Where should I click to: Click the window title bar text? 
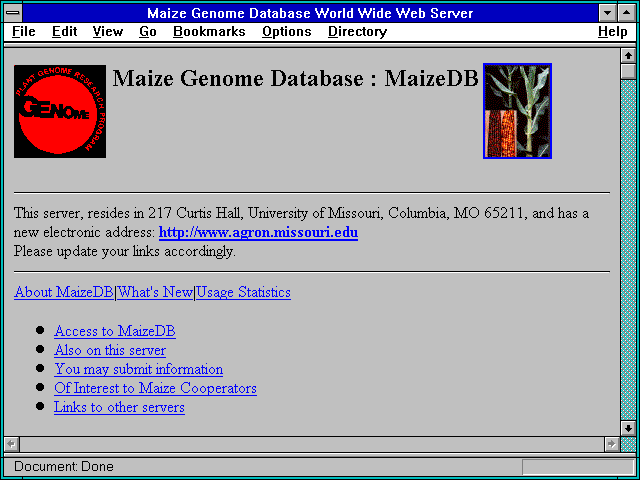[x=310, y=13]
